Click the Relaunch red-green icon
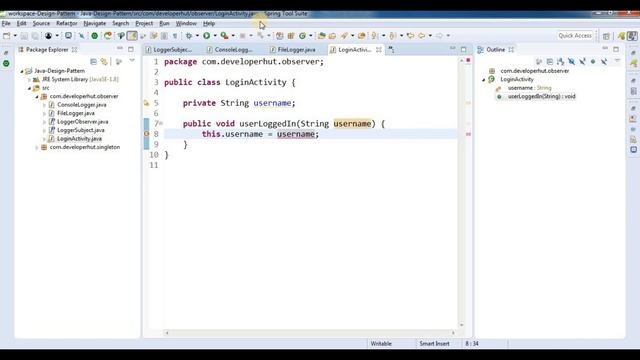This screenshot has width=640, height=360. coord(108,36)
